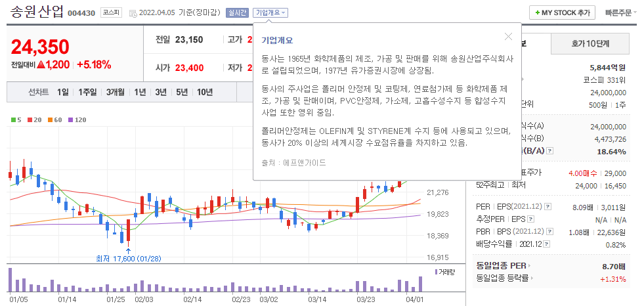Click the 송원산업 stock name
This screenshot has width=644, height=306.
pyautogui.click(x=37, y=12)
